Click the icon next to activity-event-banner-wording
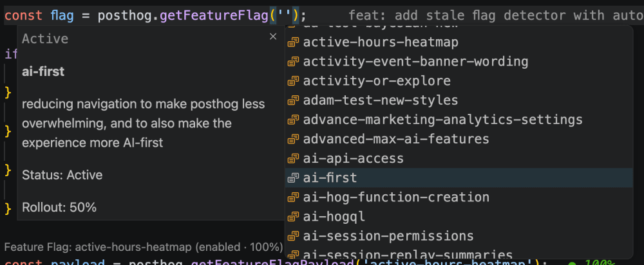 (293, 62)
